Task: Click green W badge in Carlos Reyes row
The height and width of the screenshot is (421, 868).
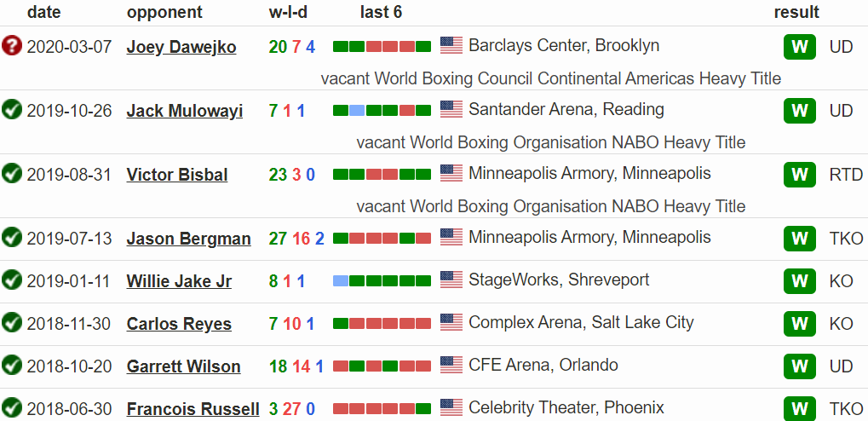Action: pyautogui.click(x=799, y=324)
